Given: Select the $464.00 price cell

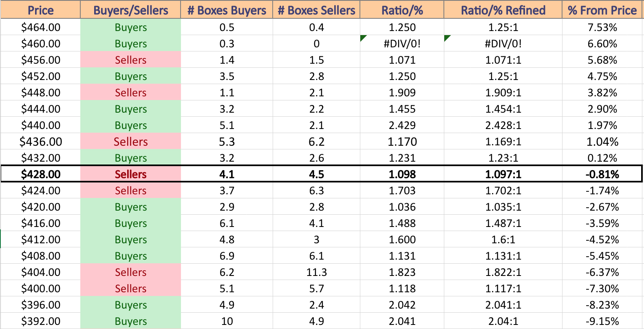Looking at the screenshot, I should (x=40, y=27).
